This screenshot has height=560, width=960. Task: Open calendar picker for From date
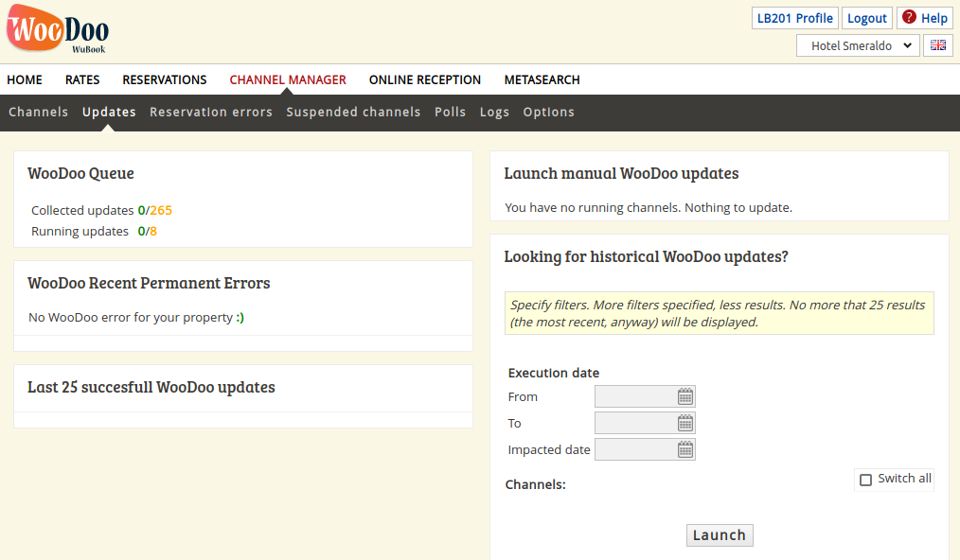(685, 396)
